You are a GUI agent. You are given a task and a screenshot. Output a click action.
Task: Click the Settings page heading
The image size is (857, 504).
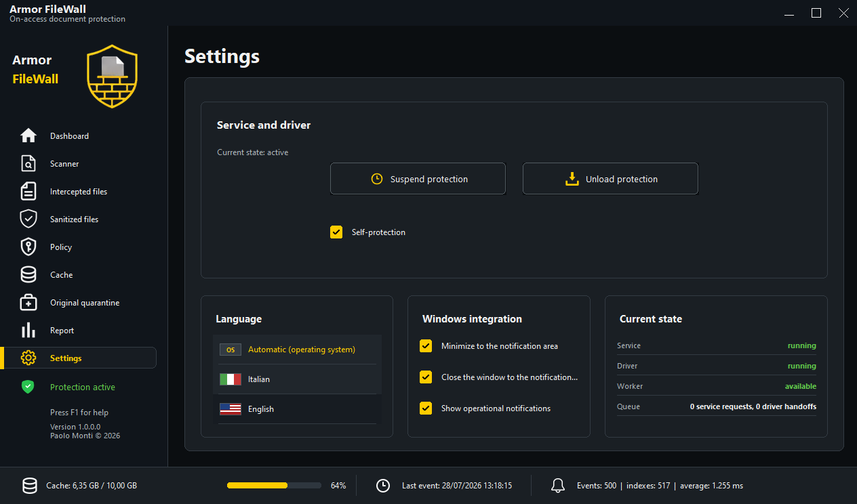coord(222,56)
